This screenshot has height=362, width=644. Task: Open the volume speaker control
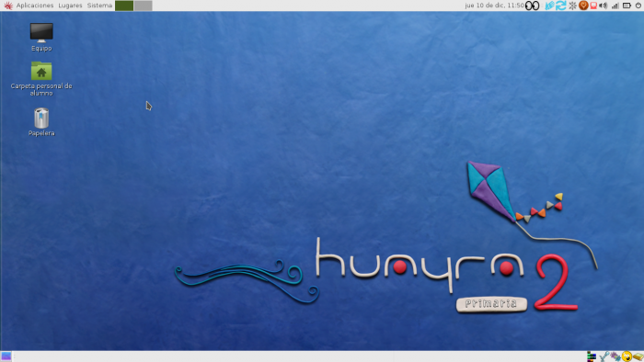coord(604,6)
